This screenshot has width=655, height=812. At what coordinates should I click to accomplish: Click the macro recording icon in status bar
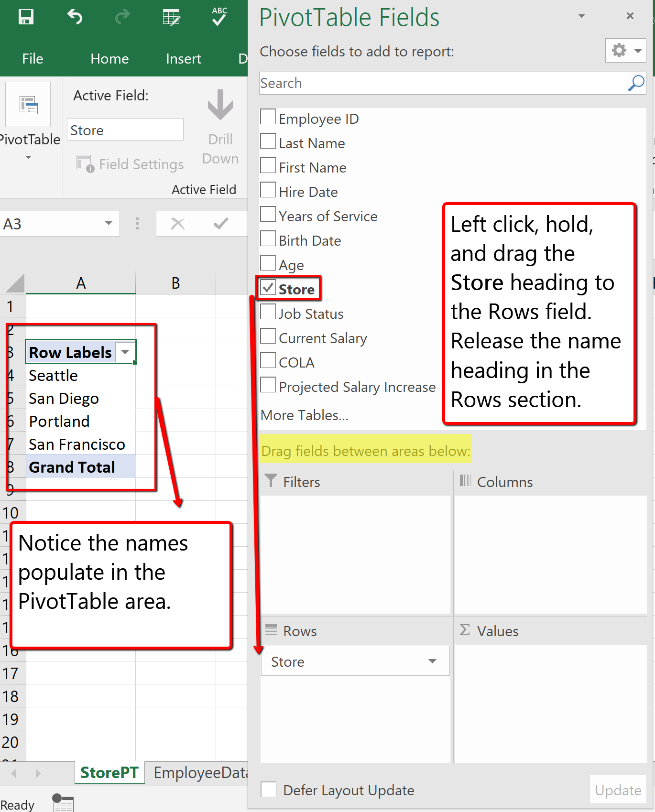(x=63, y=802)
